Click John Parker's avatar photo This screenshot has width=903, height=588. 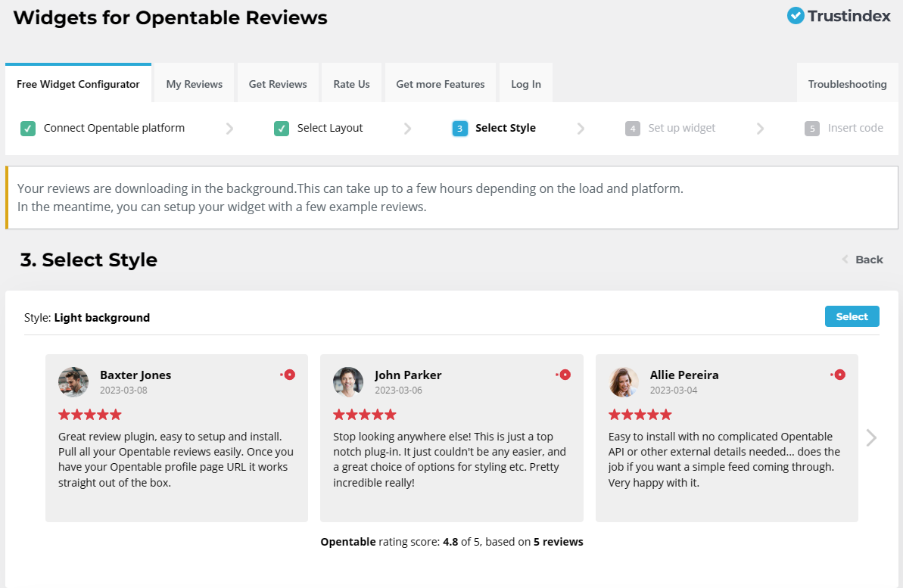click(348, 382)
